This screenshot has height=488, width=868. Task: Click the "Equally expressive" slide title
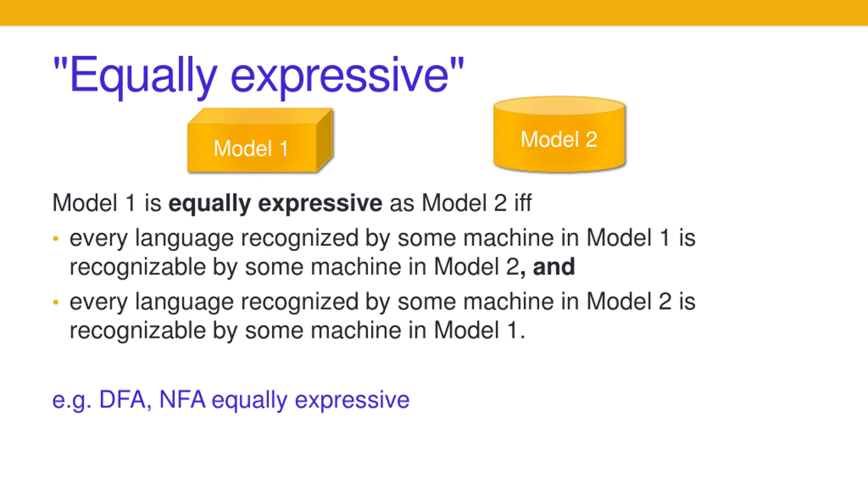pyautogui.click(x=259, y=75)
